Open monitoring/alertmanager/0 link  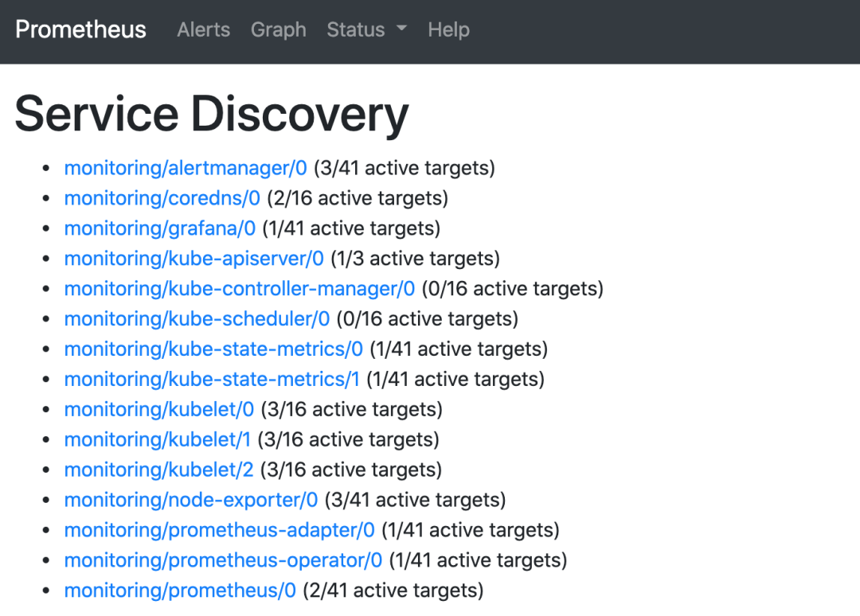point(186,168)
